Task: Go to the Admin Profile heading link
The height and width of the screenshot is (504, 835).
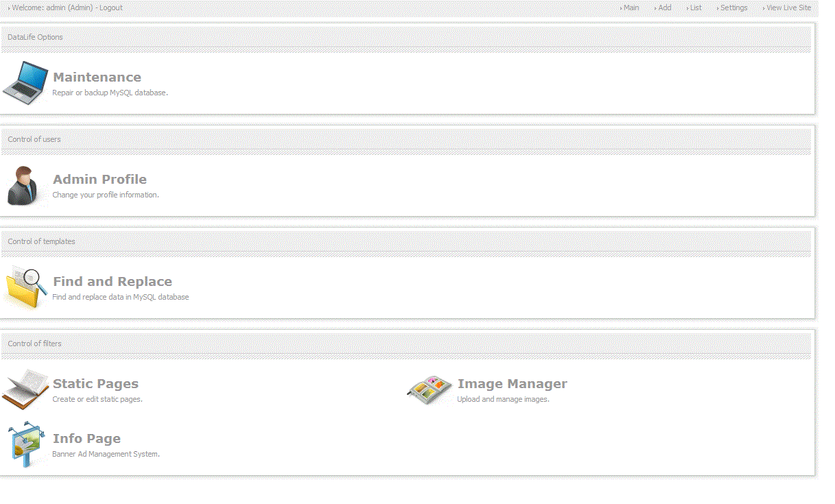Action: coord(99,180)
